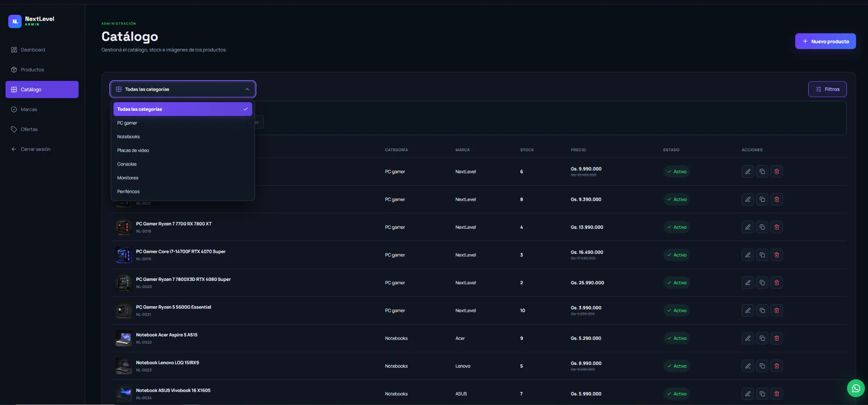The height and width of the screenshot is (405, 868).
Task: Edit the PC Gamer Ryzen 7 7800X3D RTX 4080 Super
Action: [748, 283]
